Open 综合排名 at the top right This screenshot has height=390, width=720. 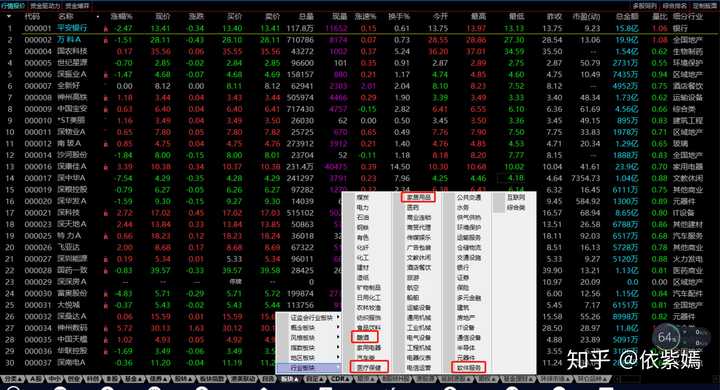coord(675,6)
